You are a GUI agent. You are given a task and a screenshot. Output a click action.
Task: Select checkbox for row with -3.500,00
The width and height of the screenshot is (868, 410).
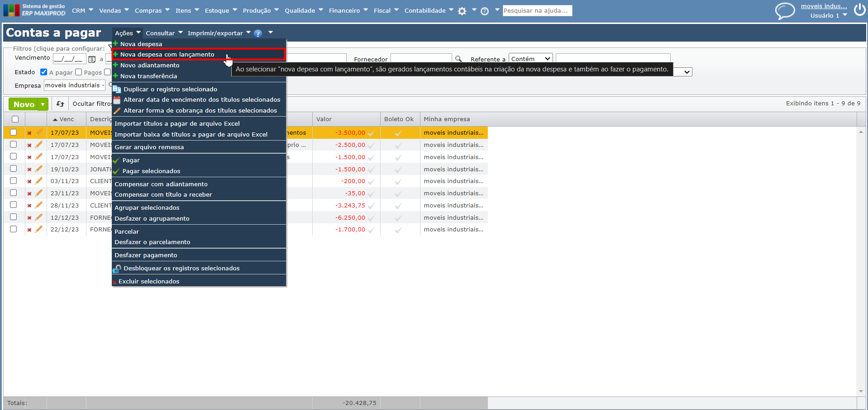tap(14, 132)
